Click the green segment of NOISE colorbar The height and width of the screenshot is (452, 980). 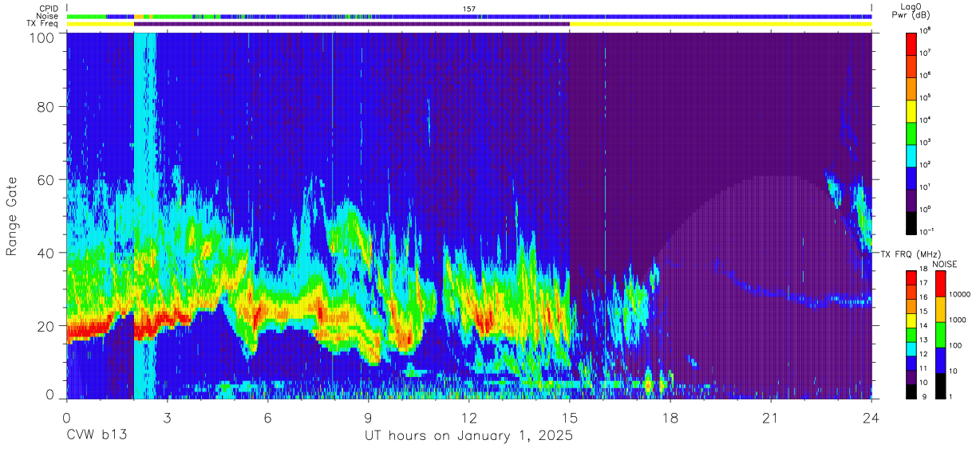[940, 334]
